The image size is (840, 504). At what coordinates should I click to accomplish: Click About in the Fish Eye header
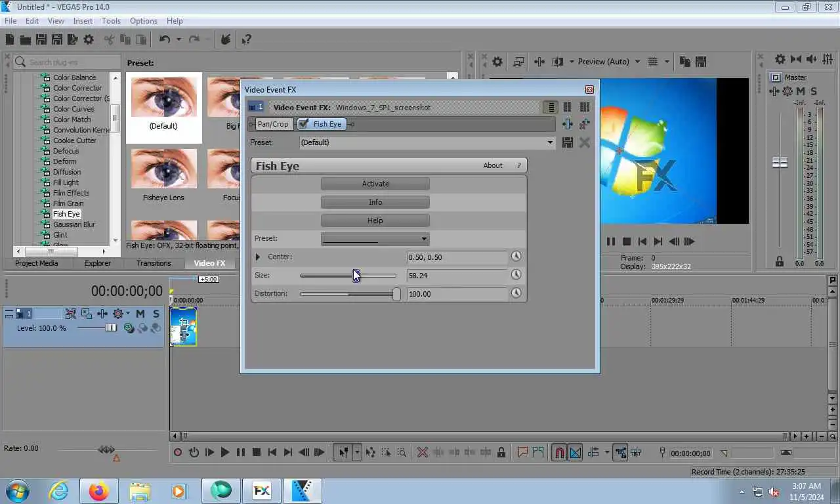493,165
